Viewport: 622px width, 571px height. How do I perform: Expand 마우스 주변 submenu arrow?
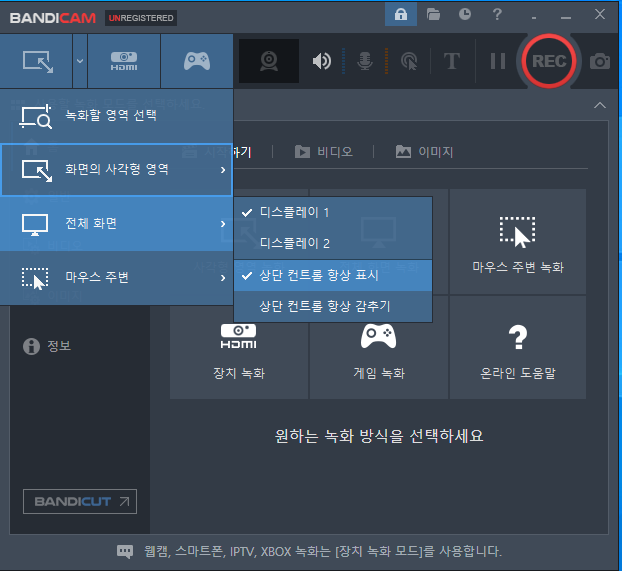tap(223, 277)
